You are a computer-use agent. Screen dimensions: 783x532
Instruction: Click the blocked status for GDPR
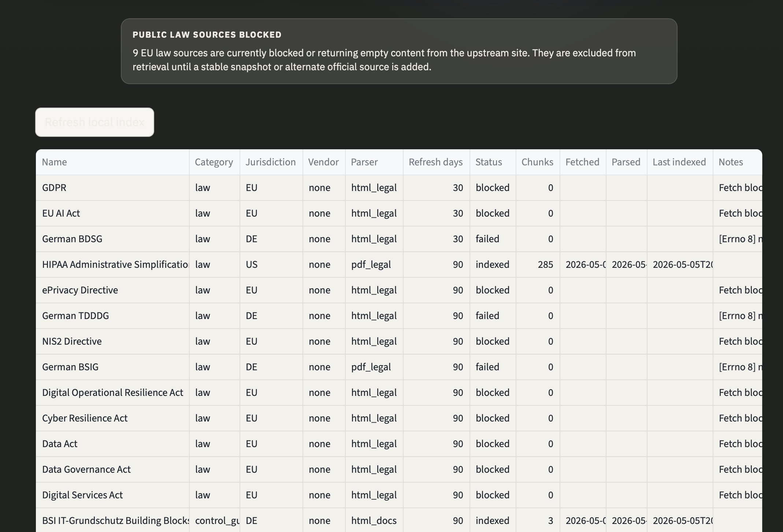493,188
